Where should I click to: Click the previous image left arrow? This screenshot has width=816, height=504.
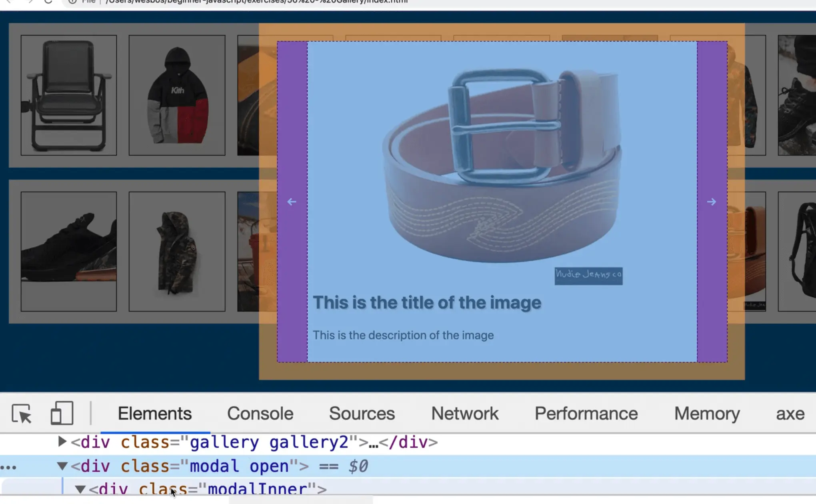point(292,202)
